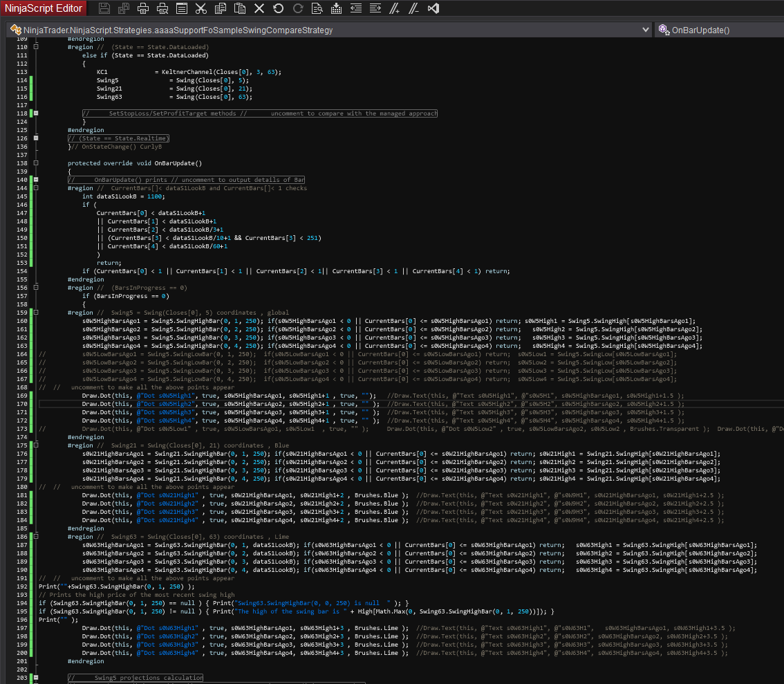This screenshot has width=784, height=684.
Task: Comment selected lines using toolbar icon
Action: tap(394, 9)
